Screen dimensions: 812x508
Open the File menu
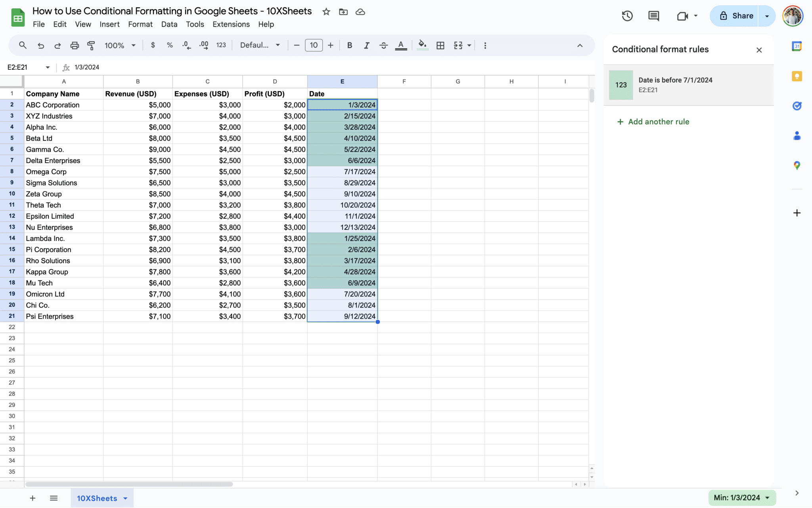click(38, 24)
